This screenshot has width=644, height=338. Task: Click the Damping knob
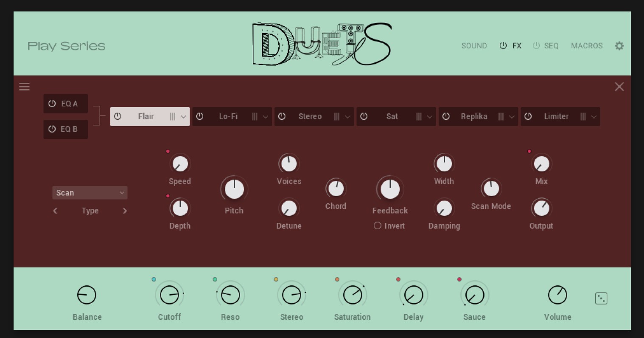pyautogui.click(x=444, y=208)
